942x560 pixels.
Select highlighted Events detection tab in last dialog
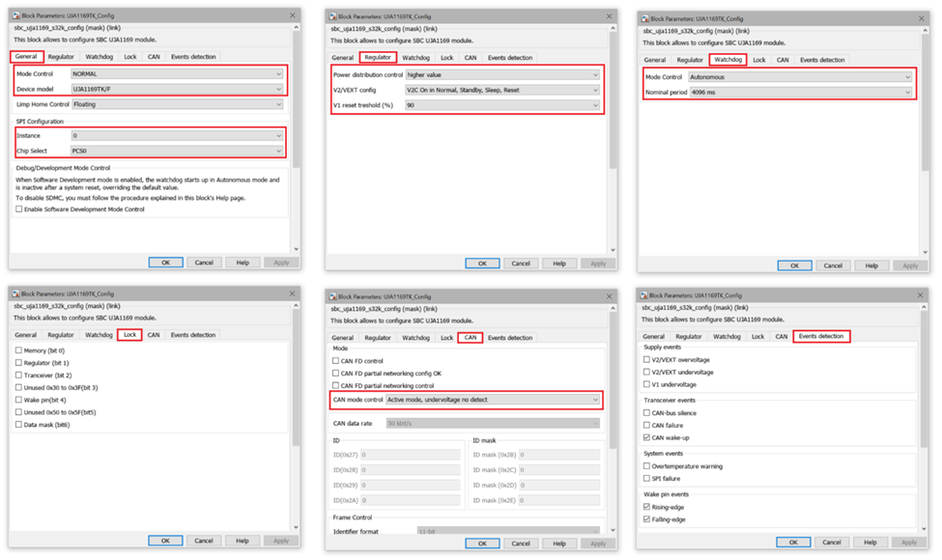coord(821,336)
